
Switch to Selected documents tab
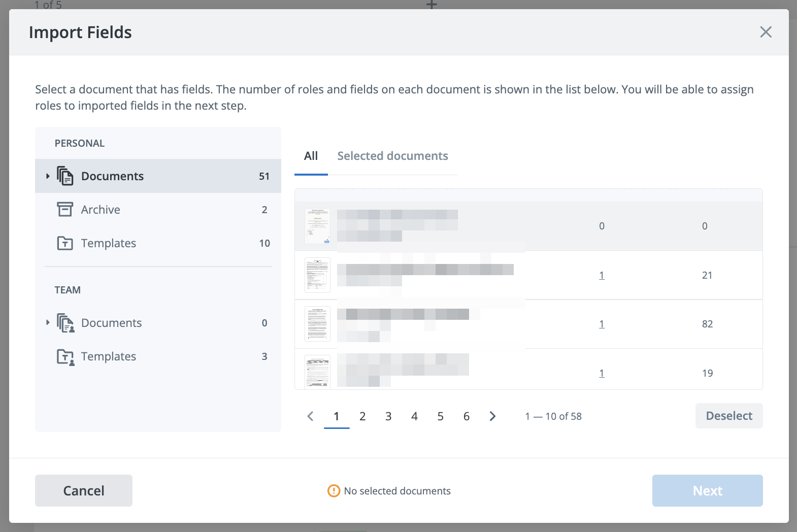pyautogui.click(x=392, y=156)
